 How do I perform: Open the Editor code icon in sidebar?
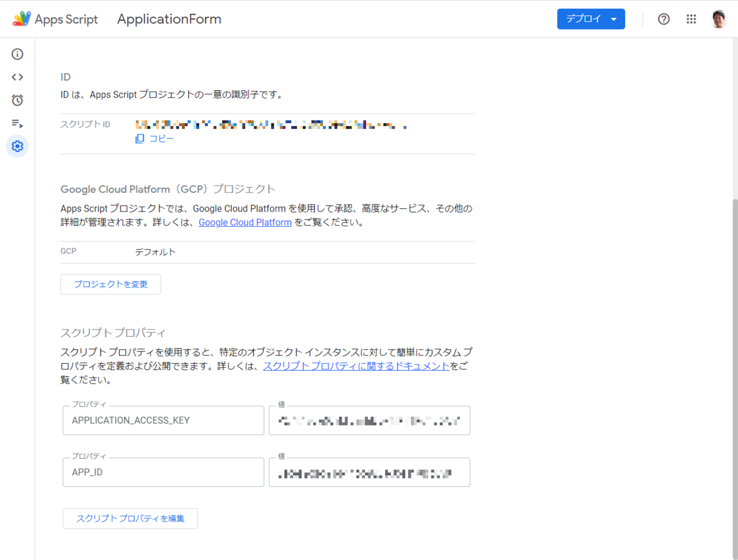17,77
